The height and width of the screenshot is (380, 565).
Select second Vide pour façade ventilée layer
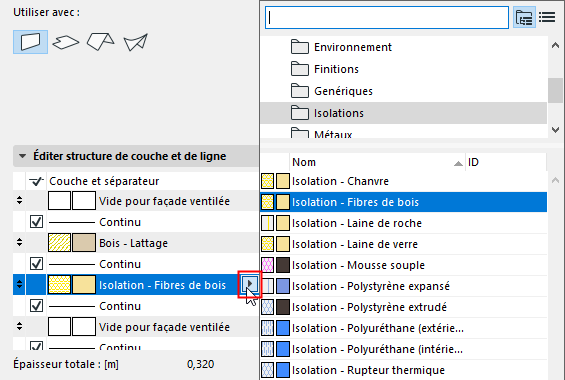tap(135, 327)
